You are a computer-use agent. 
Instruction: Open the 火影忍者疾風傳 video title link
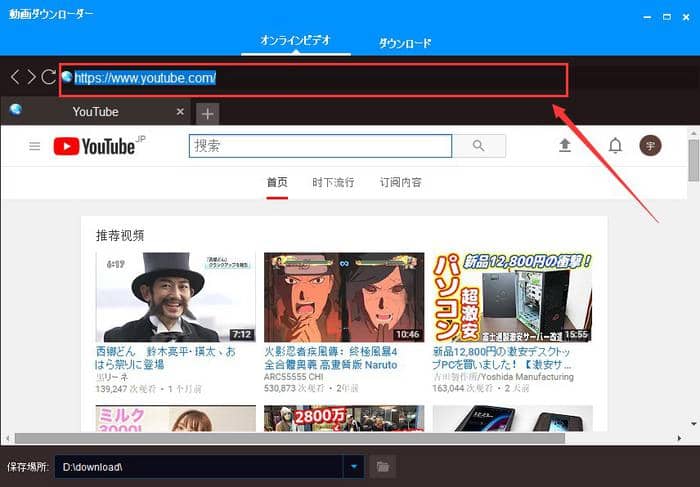[x=331, y=358]
